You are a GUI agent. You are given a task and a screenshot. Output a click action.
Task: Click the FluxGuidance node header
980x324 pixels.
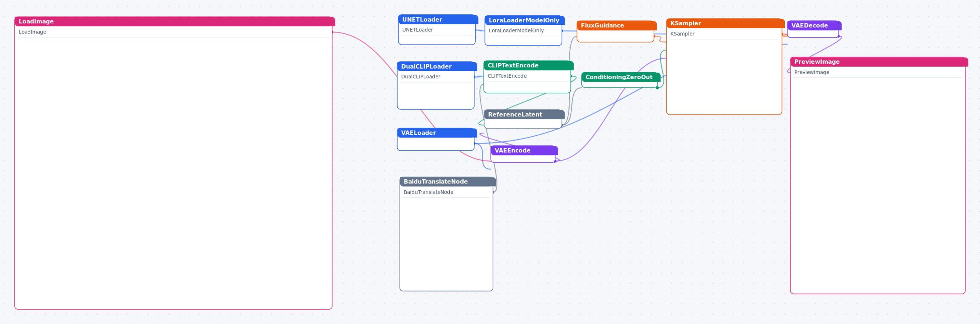[x=617, y=26]
